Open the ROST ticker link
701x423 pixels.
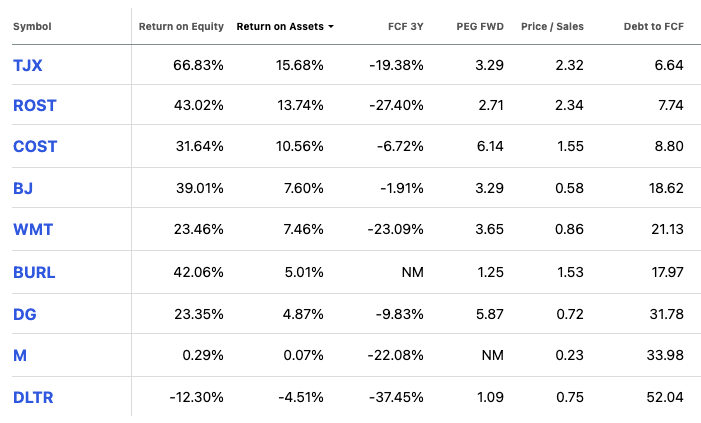coord(36,105)
